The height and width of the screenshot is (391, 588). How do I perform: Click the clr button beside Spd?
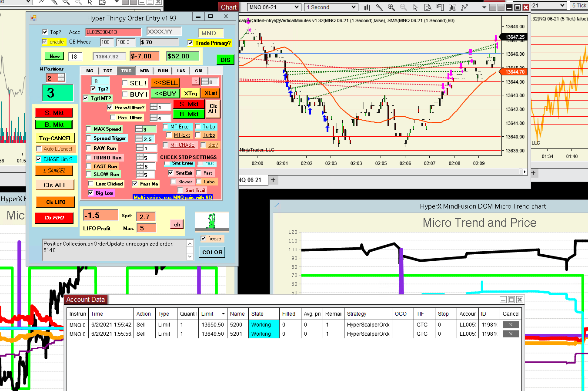pos(177,225)
